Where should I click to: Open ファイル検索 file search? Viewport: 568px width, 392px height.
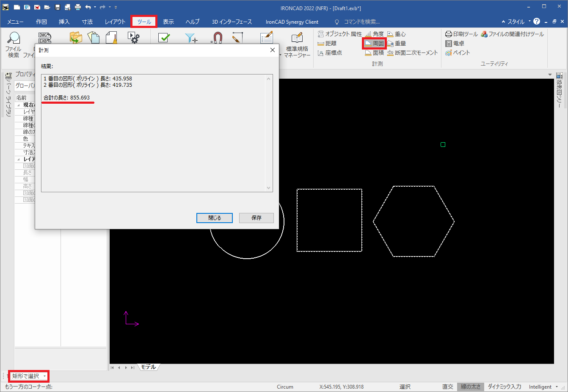click(x=14, y=44)
